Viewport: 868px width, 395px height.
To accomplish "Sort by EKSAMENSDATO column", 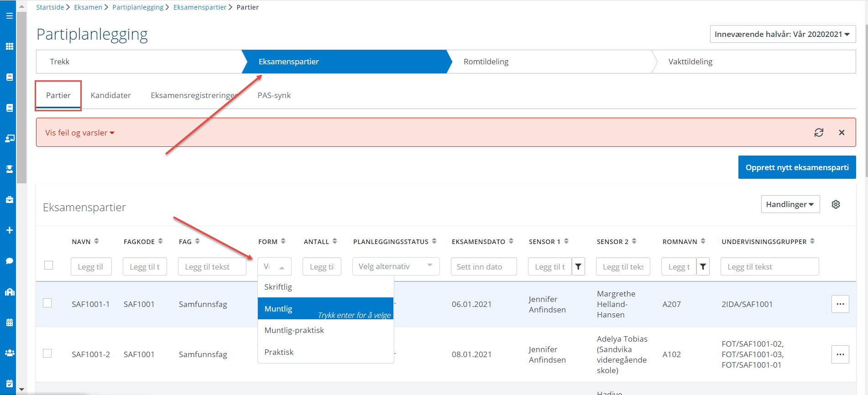I will click(x=511, y=241).
